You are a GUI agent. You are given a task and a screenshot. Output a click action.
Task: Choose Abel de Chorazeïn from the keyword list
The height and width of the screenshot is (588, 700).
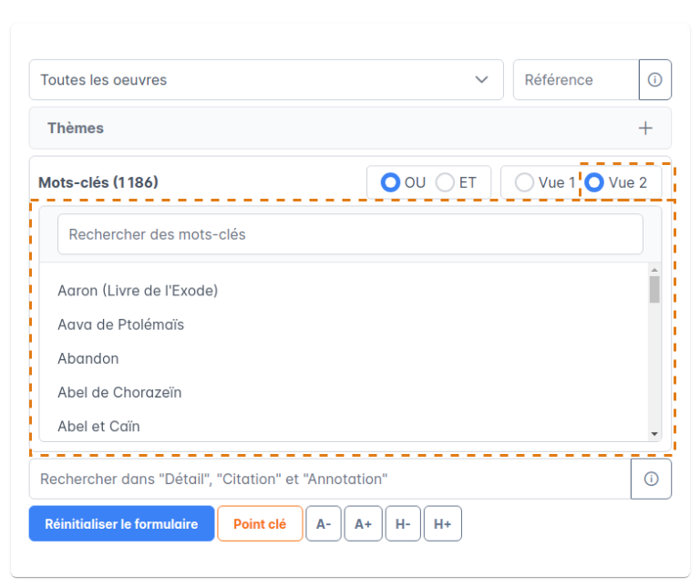coord(119,393)
